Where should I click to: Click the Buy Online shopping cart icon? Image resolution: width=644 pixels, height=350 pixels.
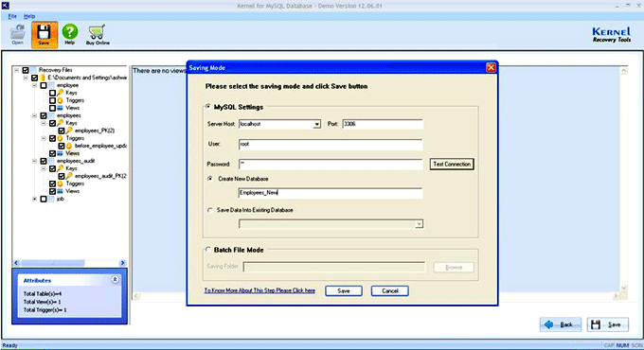tap(98, 34)
